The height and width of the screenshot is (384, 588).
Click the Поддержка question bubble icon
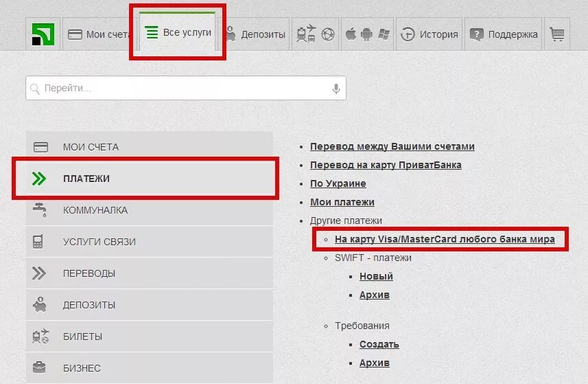pos(477,35)
